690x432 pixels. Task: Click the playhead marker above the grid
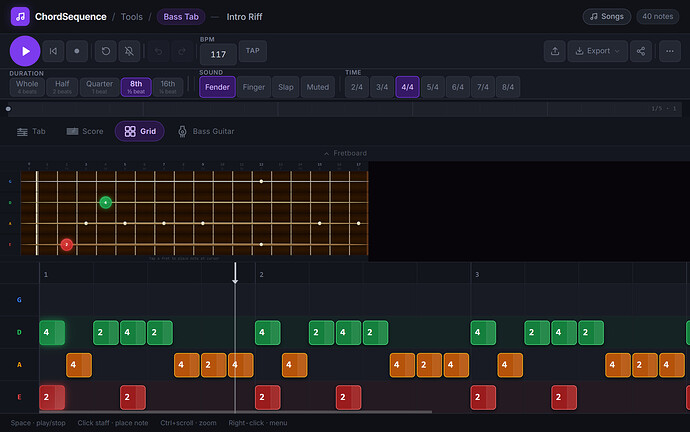tap(235, 274)
